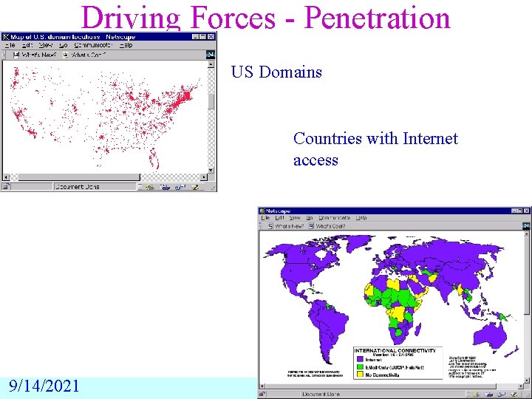Open Edit menu in world map window
This screenshot has height=399, width=532.
click(279, 218)
